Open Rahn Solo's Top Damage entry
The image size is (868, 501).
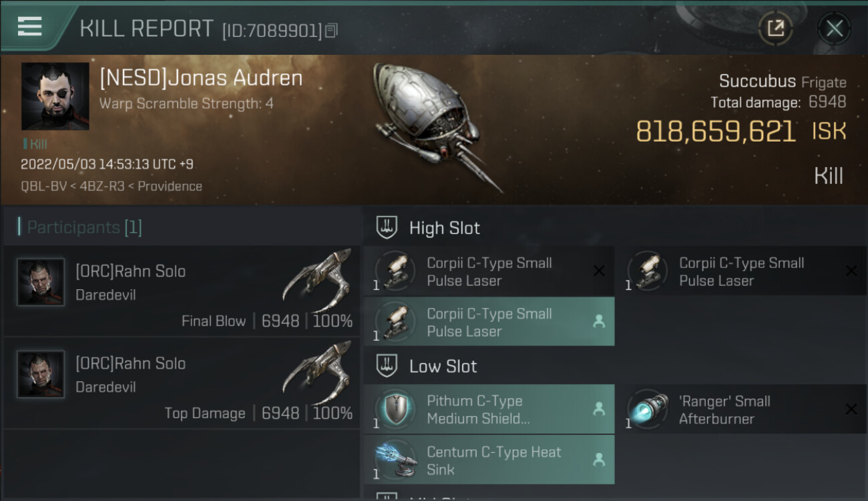[182, 383]
